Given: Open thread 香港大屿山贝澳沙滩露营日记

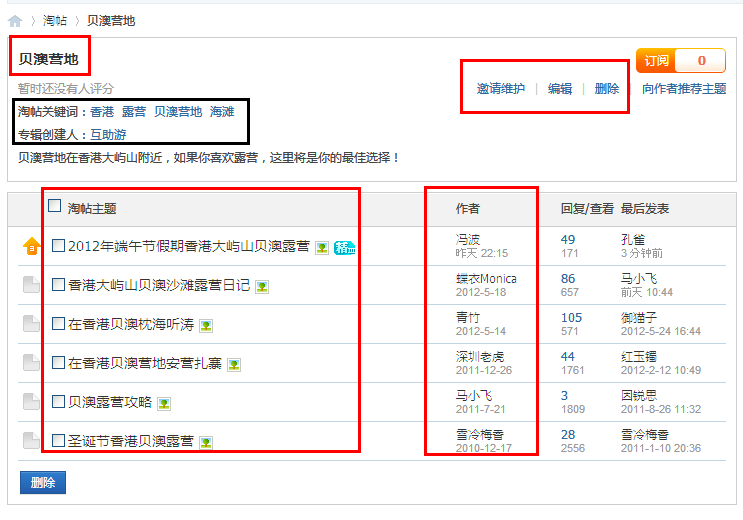Looking at the screenshot, I should click(159, 285).
